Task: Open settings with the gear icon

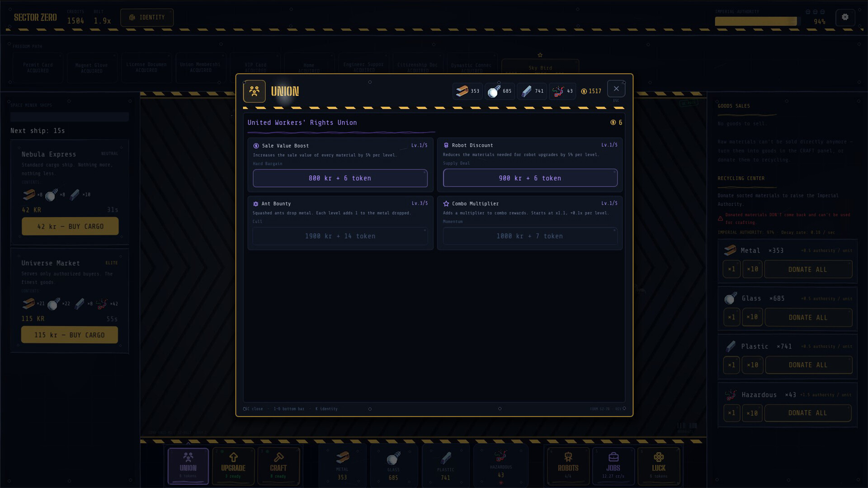Action: click(x=845, y=18)
